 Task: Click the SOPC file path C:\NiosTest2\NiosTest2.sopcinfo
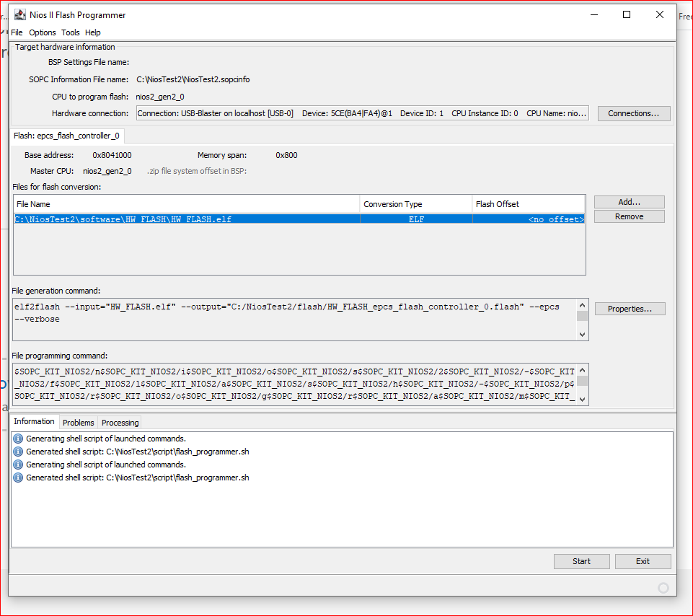tap(193, 79)
